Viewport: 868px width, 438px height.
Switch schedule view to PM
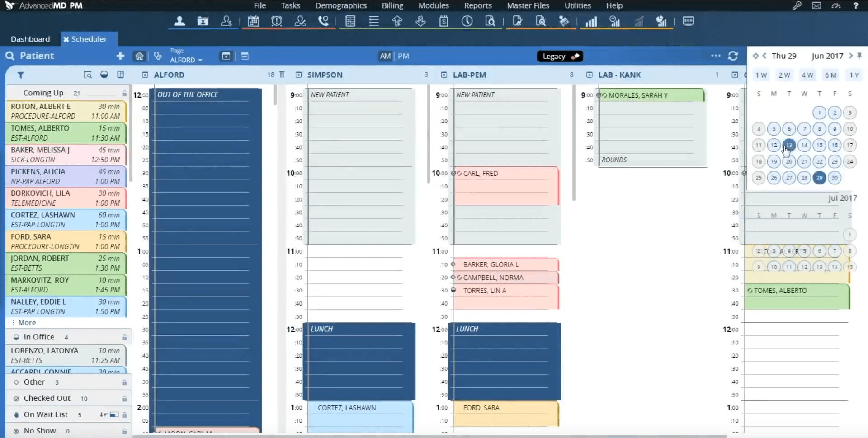click(x=403, y=56)
